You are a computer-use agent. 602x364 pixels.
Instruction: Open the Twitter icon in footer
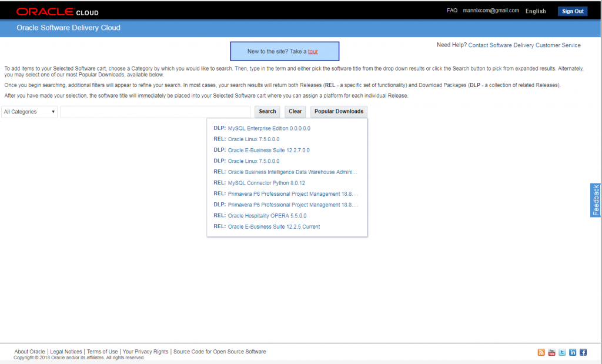562,352
